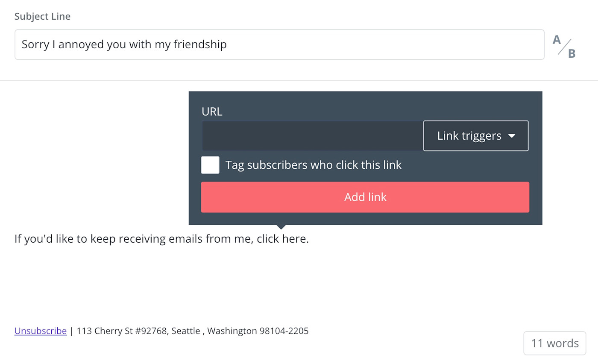The width and height of the screenshot is (598, 364).
Task: Click the 'click here' text in the email body
Action: (x=281, y=238)
